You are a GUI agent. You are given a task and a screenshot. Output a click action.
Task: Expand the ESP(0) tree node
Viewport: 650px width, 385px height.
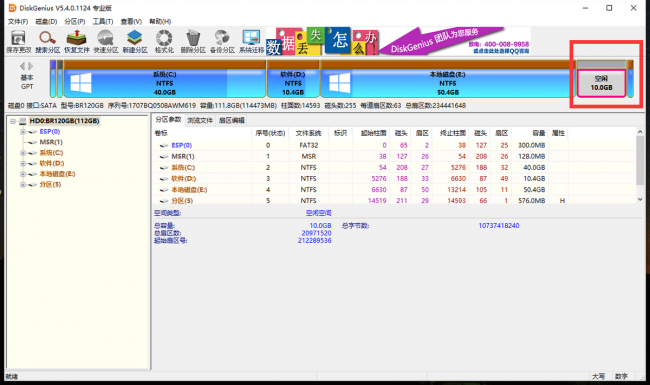pyautogui.click(x=23, y=132)
